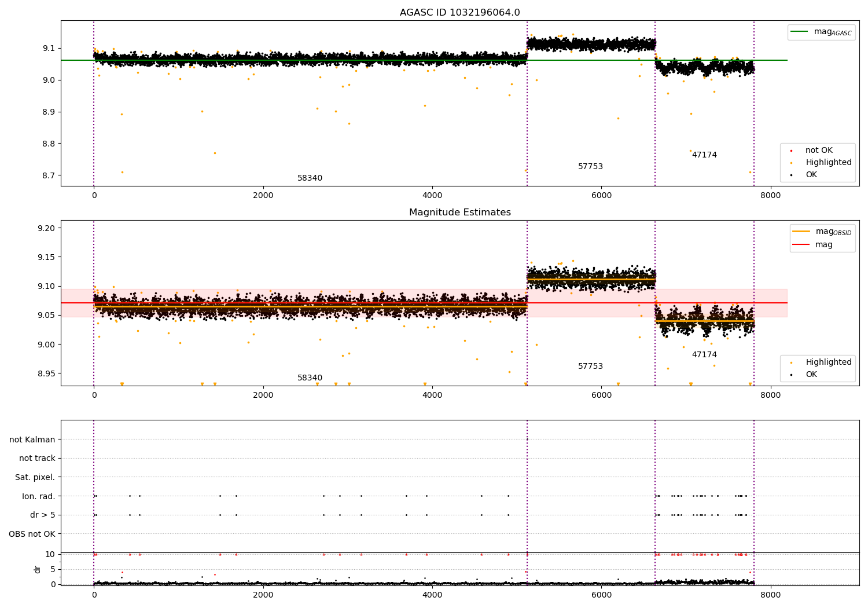Click the 2000 x-axis tick under the bottom plot
Viewport: 868px width, 608px height.
(263, 595)
